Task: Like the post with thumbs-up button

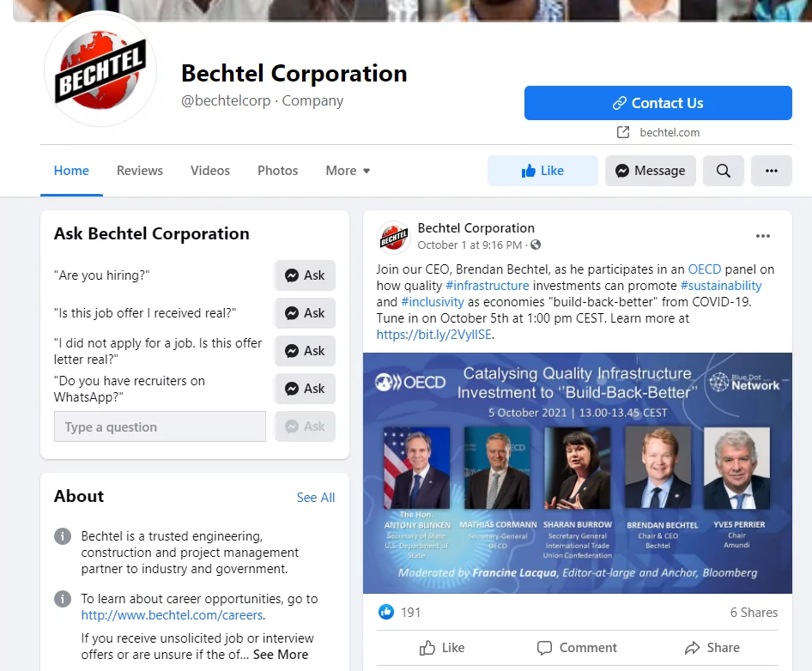Action: click(442, 648)
